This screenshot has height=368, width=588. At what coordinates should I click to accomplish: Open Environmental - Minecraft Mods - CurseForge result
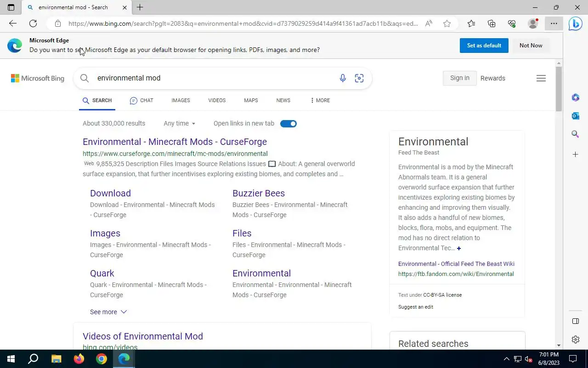(x=175, y=142)
